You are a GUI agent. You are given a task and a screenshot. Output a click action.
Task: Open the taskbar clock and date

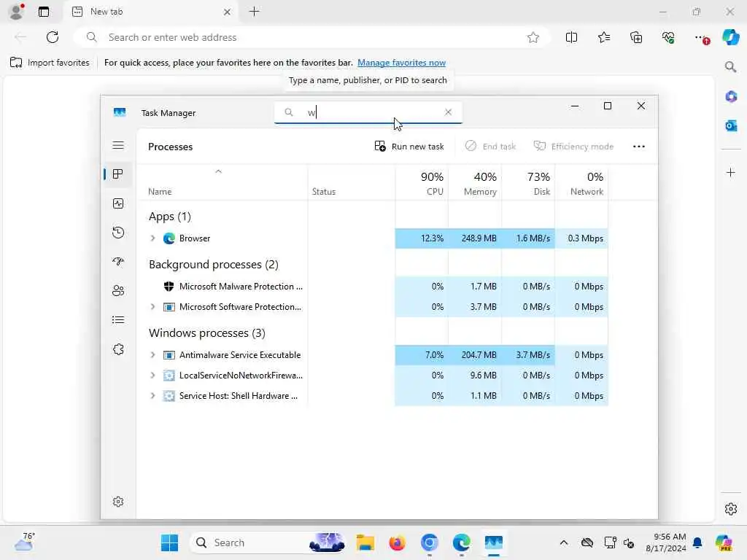pyautogui.click(x=666, y=542)
